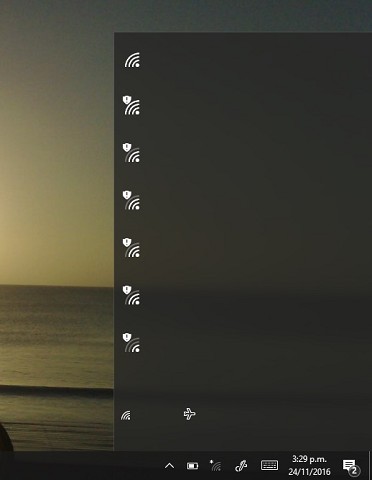This screenshot has height=480, width=372.
Task: Click the date 24/11/2016 in the tray
Action: point(309,472)
